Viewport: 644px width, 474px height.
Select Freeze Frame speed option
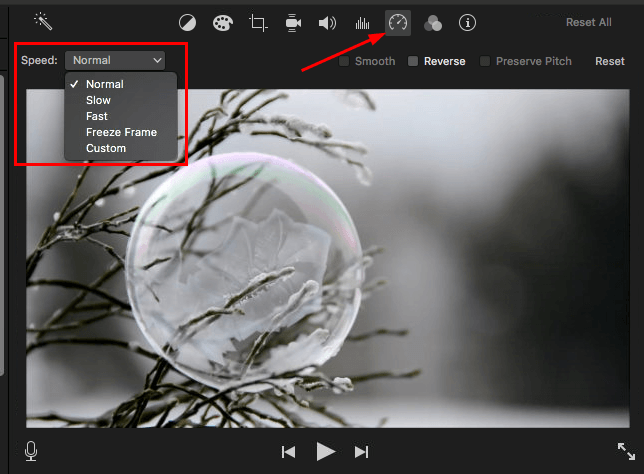point(121,132)
